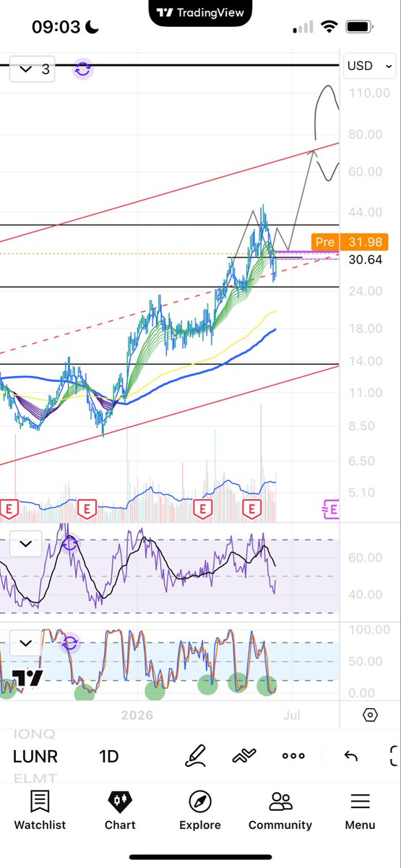Tap the last red earnings E marker
The width and height of the screenshot is (401, 868).
[x=251, y=509]
